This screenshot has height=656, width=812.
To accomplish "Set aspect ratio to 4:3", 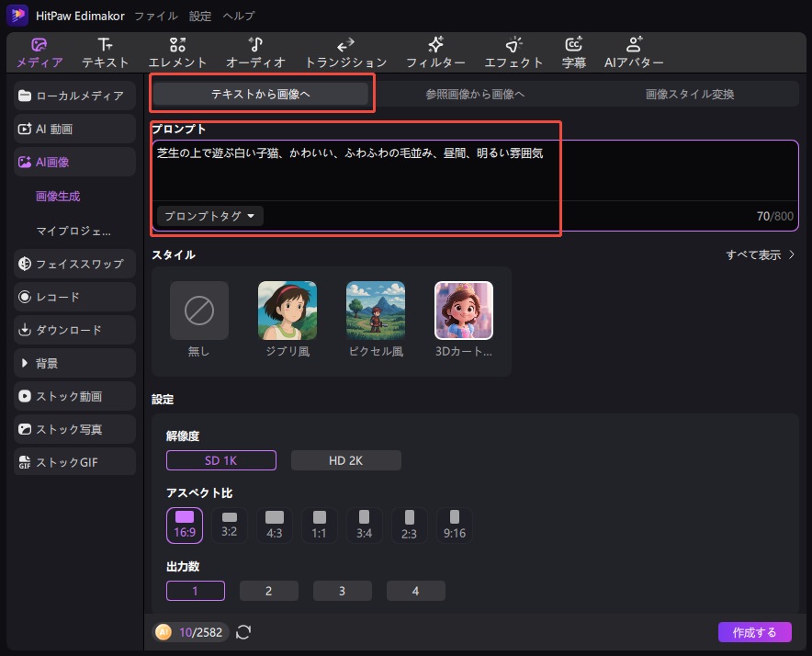I will pos(275,526).
